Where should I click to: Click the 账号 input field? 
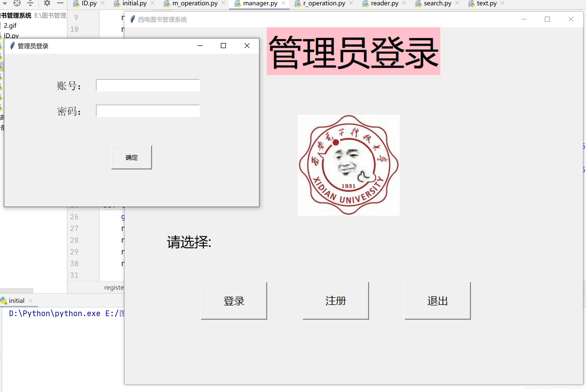click(x=148, y=85)
